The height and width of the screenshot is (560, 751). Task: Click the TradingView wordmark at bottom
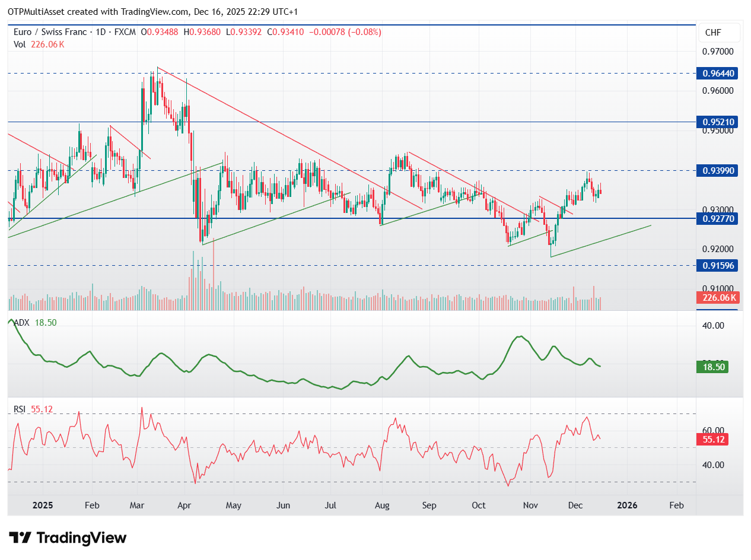[x=80, y=538]
